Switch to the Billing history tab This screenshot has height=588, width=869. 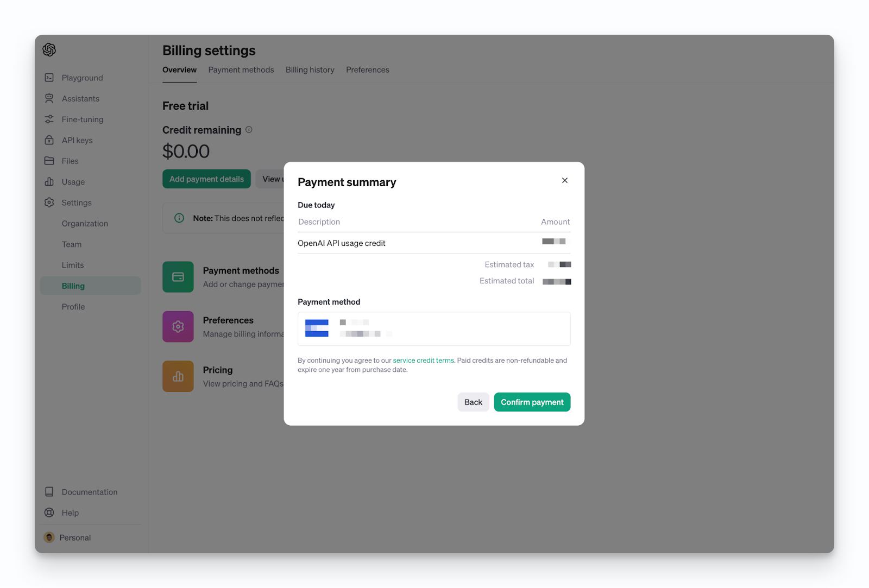310,70
